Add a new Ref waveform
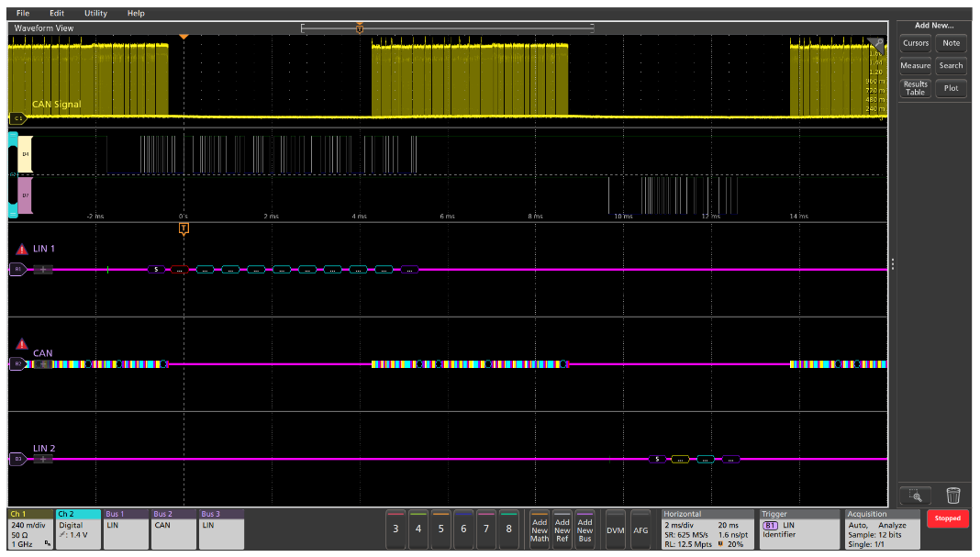 [562, 529]
